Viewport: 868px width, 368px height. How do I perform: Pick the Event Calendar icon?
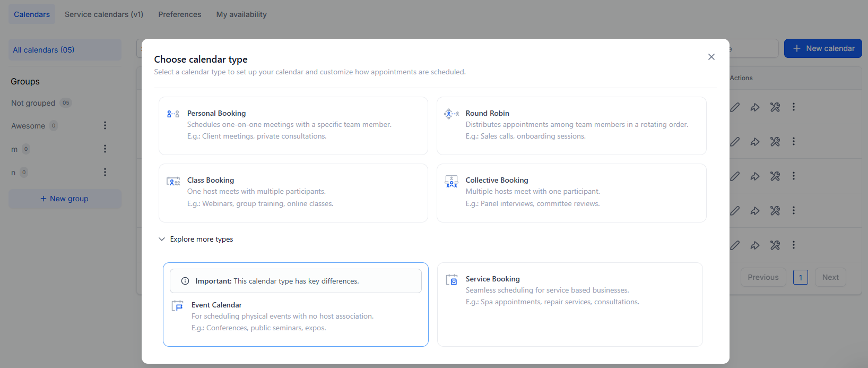(x=177, y=306)
